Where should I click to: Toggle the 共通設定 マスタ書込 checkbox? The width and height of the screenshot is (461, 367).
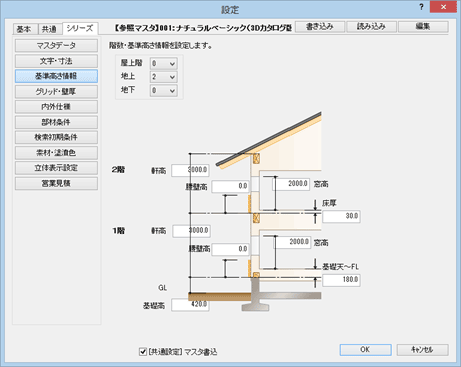pos(143,351)
